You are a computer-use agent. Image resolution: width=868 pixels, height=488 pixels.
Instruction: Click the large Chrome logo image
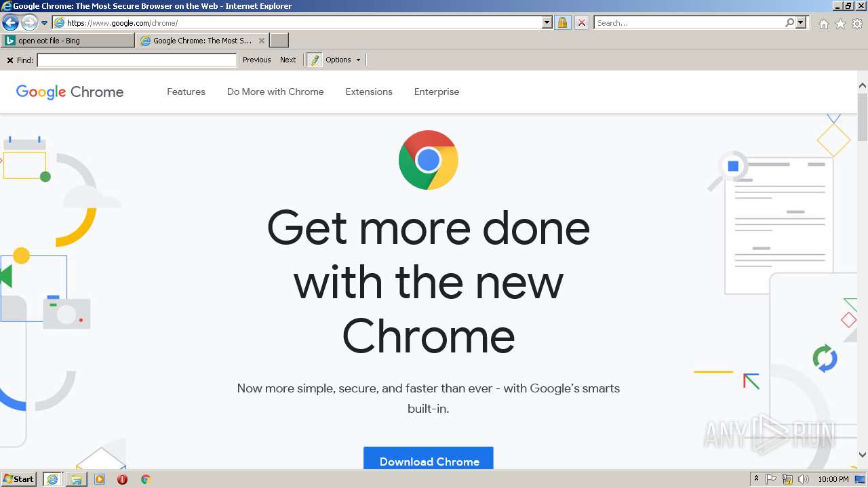click(429, 160)
